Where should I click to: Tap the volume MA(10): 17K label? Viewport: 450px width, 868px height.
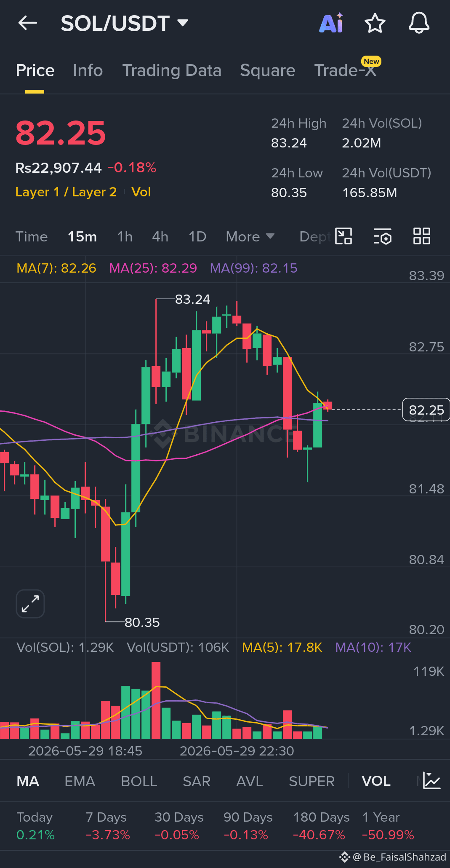pyautogui.click(x=373, y=647)
